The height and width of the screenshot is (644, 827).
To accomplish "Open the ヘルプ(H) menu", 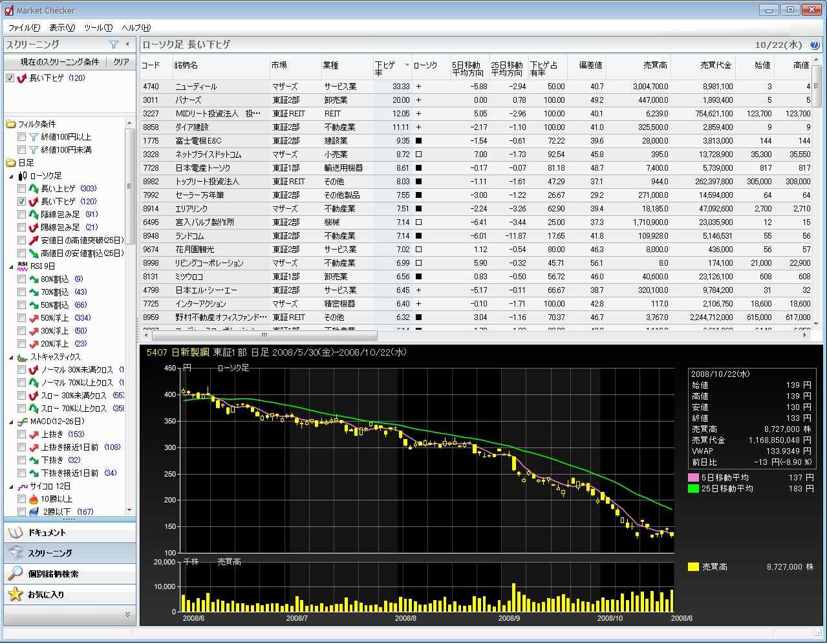I will click(136, 28).
